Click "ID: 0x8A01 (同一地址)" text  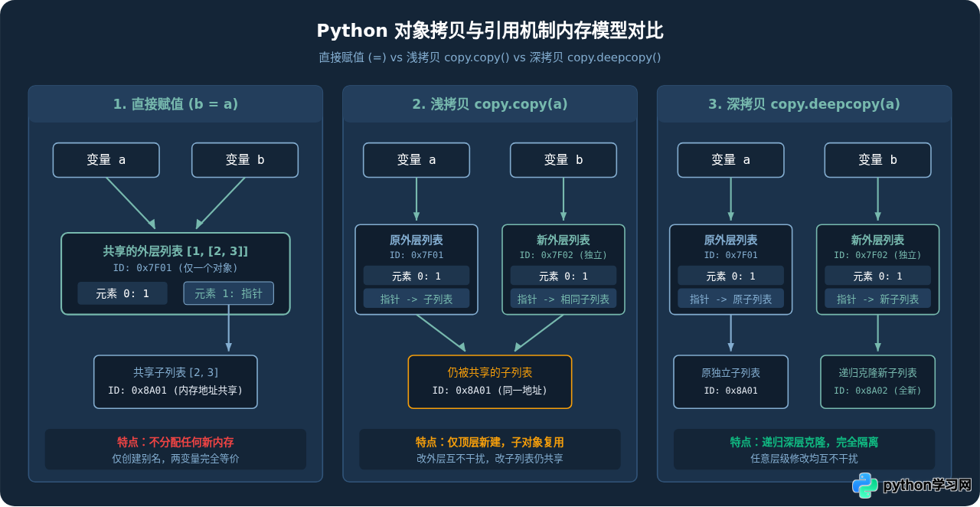click(x=490, y=391)
